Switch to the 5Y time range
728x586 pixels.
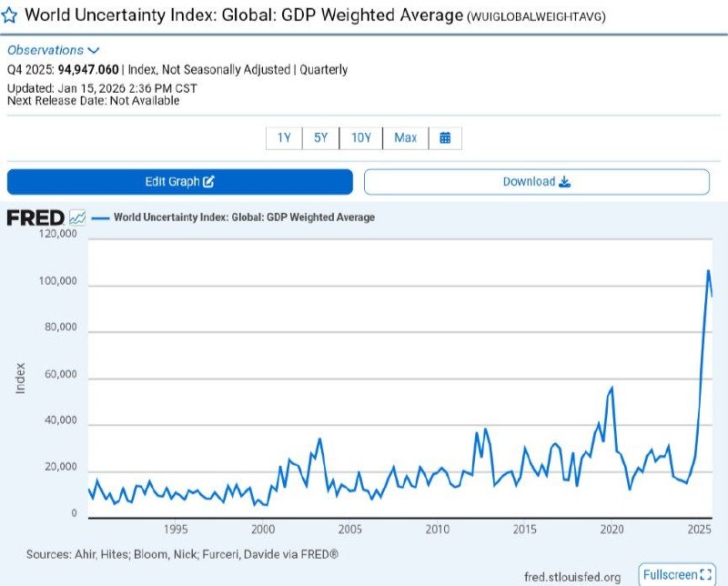(x=320, y=137)
